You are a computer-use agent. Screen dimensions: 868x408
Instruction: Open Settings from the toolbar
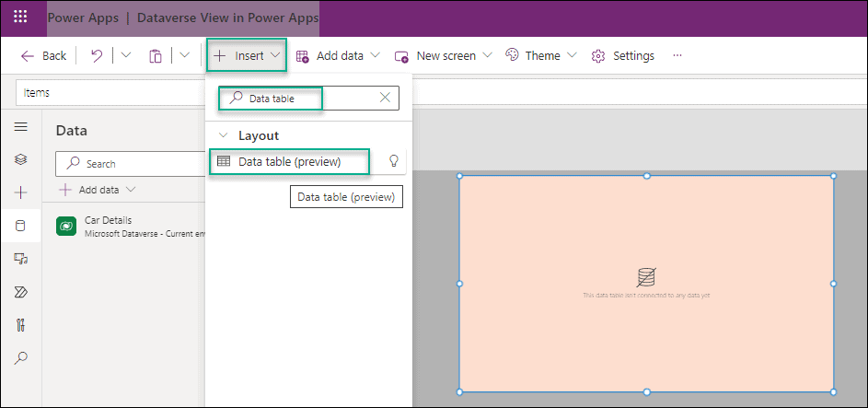[623, 56]
